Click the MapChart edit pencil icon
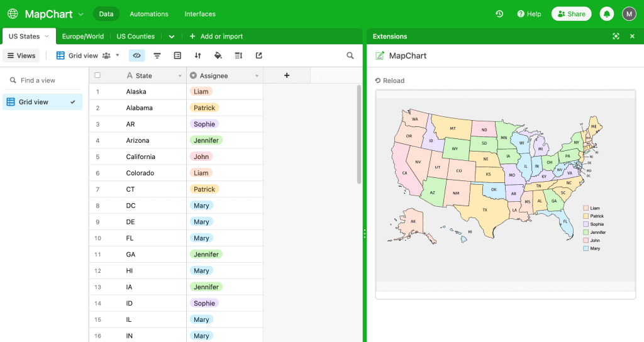The image size is (644, 342). point(379,55)
